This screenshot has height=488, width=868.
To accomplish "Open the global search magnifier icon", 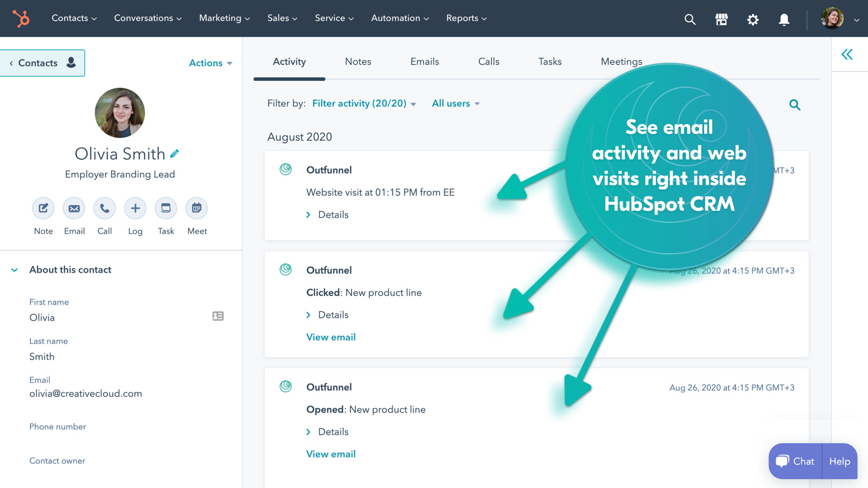I will tap(690, 20).
